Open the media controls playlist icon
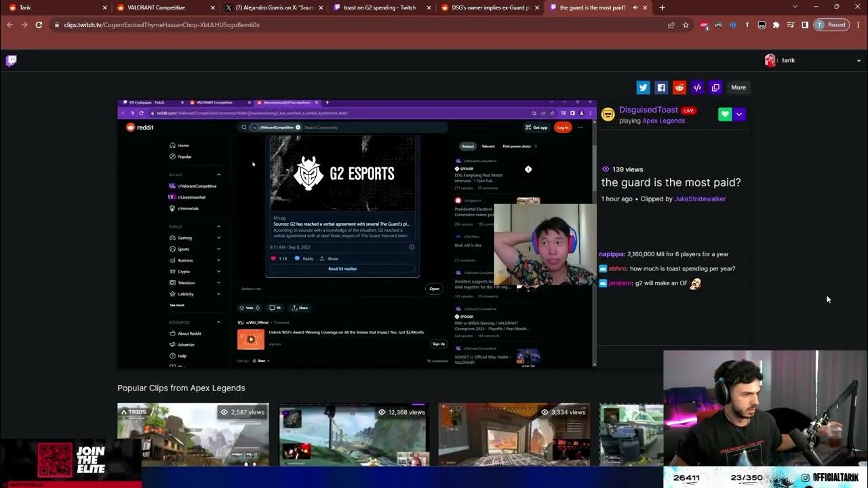Screen dimensions: 868x488 pyautogui.click(x=791, y=25)
